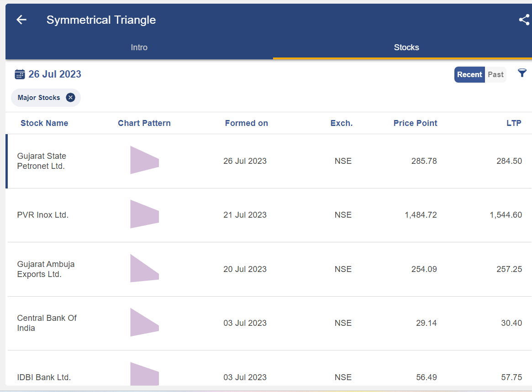Screen dimensions: 532x392
Task: Click the 21 Jul 2023 formed date
Action: 245,215
